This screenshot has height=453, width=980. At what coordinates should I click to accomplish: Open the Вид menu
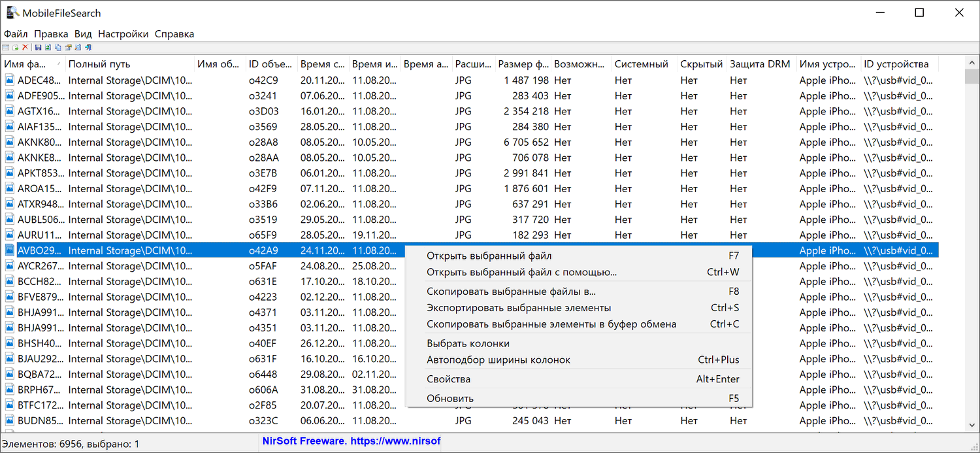click(x=83, y=33)
